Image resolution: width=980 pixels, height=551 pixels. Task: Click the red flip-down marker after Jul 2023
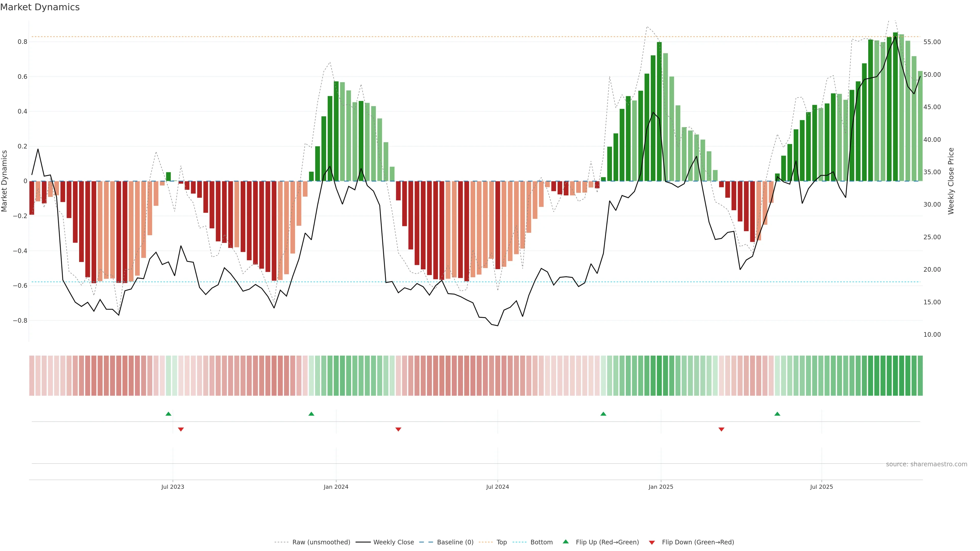click(181, 429)
